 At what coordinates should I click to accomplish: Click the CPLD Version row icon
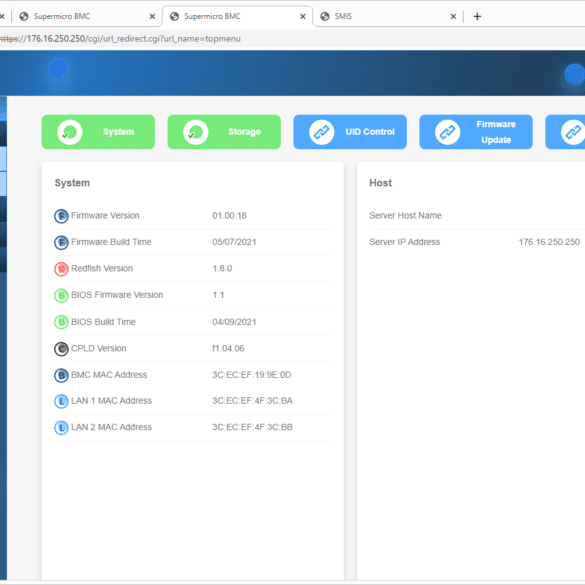pyautogui.click(x=61, y=349)
